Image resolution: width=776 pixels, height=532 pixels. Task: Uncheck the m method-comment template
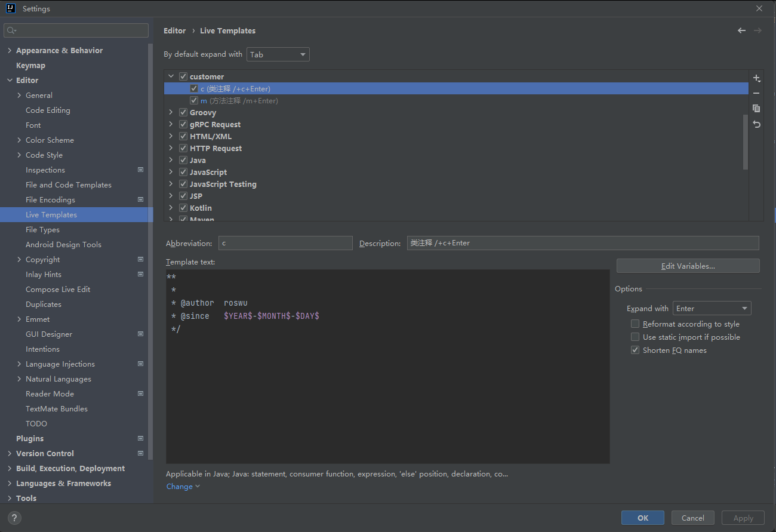[x=194, y=100]
